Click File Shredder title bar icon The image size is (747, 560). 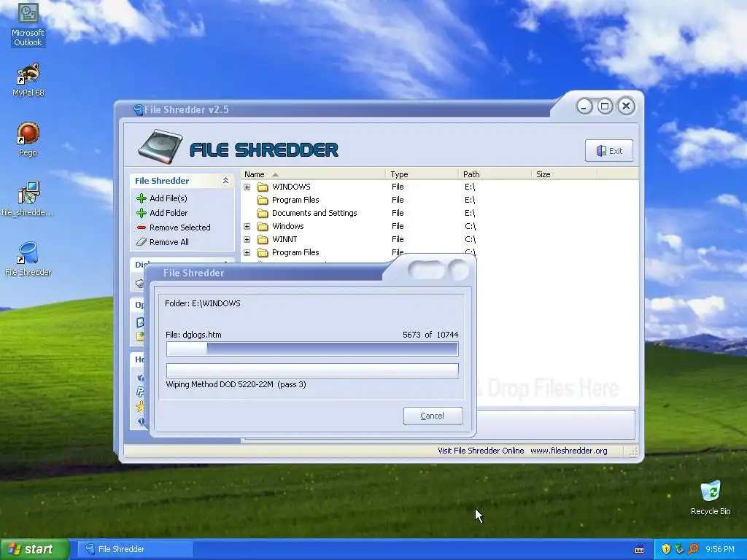(138, 110)
